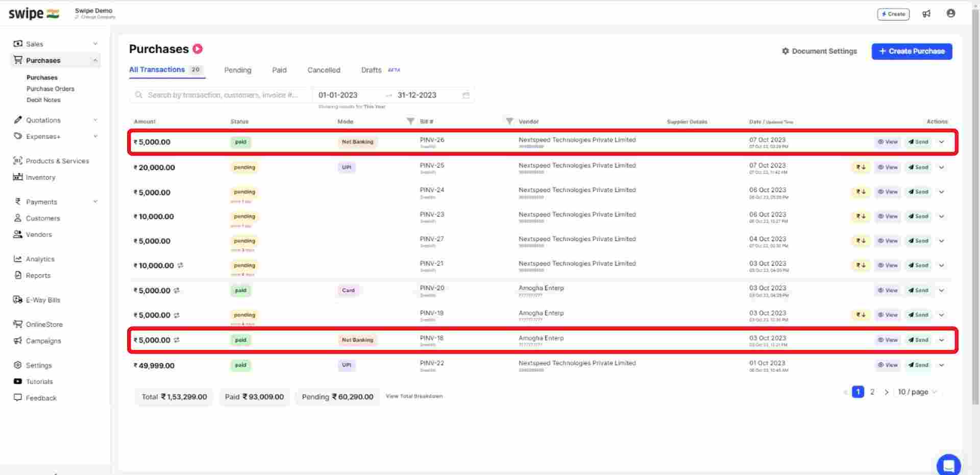Click the Feedback chat icon

pos(18,397)
